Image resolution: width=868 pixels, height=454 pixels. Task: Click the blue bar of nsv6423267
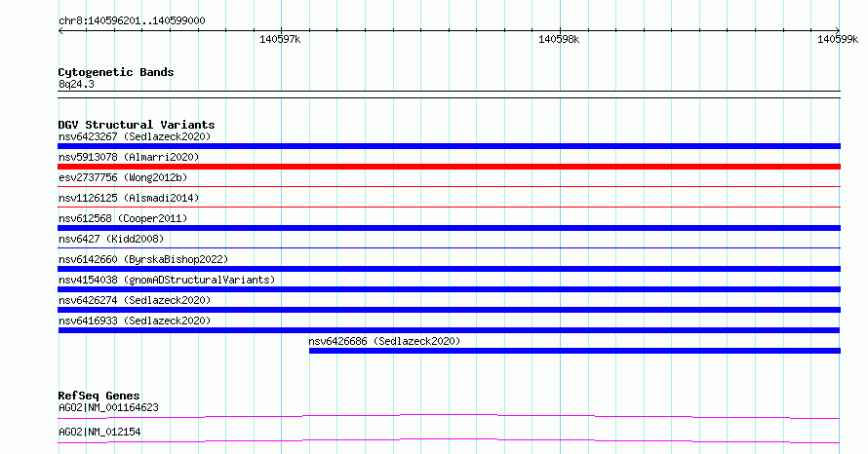449,146
